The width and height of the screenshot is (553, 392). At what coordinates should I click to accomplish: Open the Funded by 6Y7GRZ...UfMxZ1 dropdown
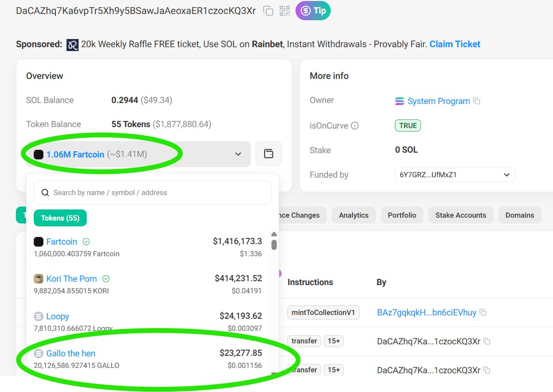click(x=455, y=175)
